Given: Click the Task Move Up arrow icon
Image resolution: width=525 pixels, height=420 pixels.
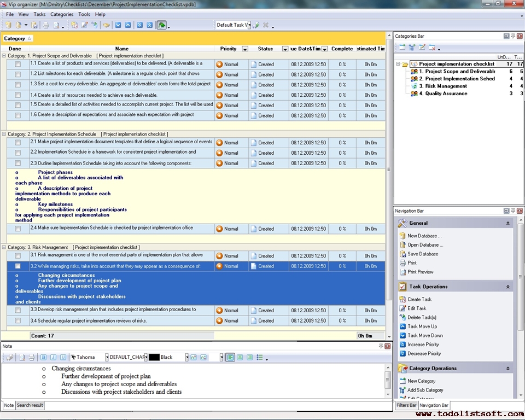Looking at the screenshot, I should pos(401,326).
